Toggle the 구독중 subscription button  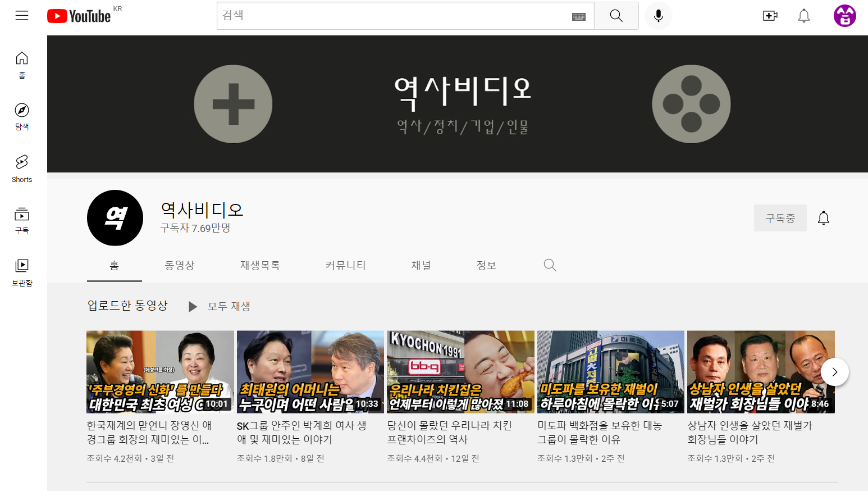(780, 218)
